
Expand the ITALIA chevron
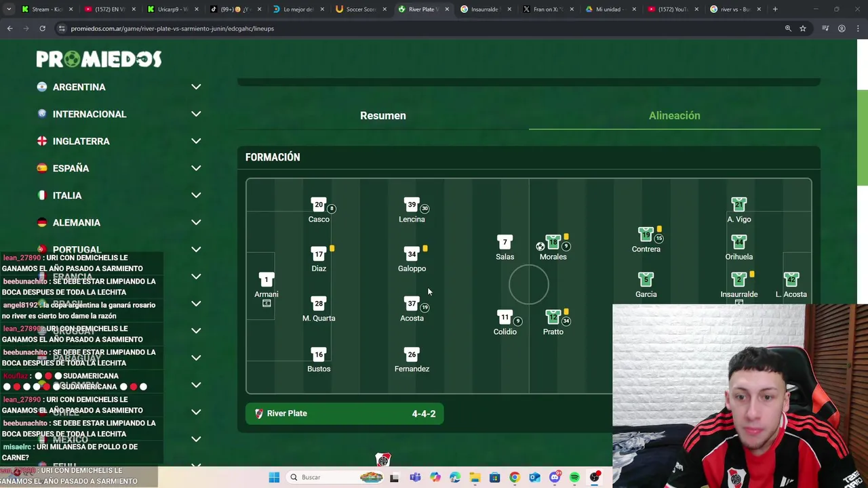coord(196,195)
